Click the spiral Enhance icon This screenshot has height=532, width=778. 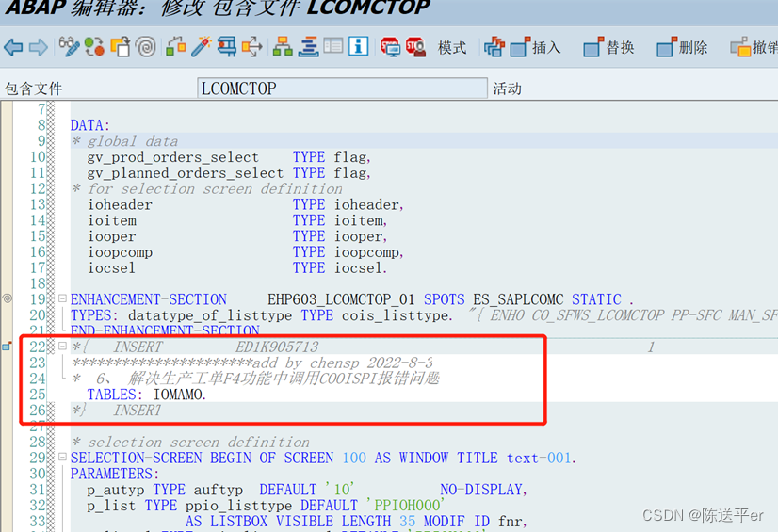tap(146, 46)
